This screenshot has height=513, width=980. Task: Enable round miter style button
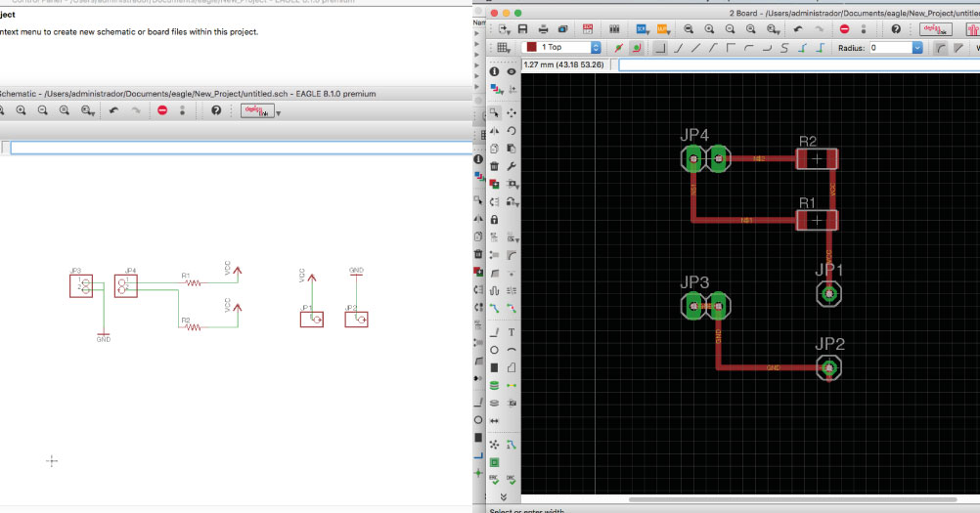941,48
